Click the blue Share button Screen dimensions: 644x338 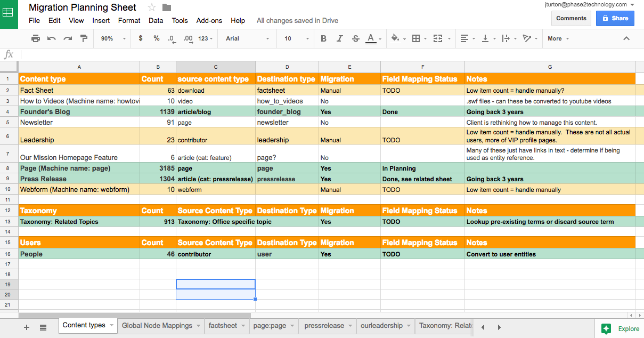(615, 18)
